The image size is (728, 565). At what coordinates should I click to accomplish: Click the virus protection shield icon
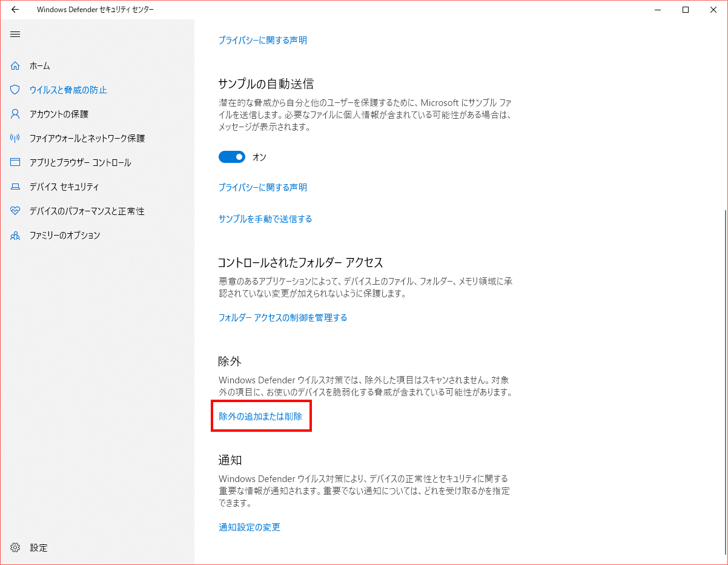click(15, 90)
